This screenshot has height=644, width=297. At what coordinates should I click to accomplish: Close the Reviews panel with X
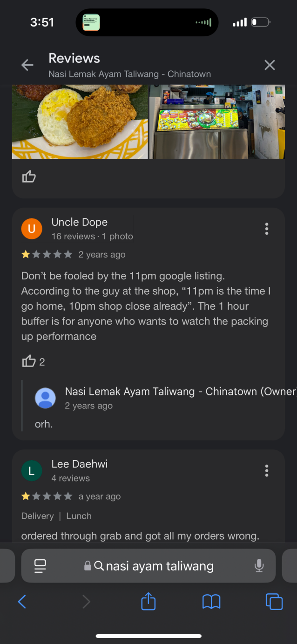click(x=270, y=65)
